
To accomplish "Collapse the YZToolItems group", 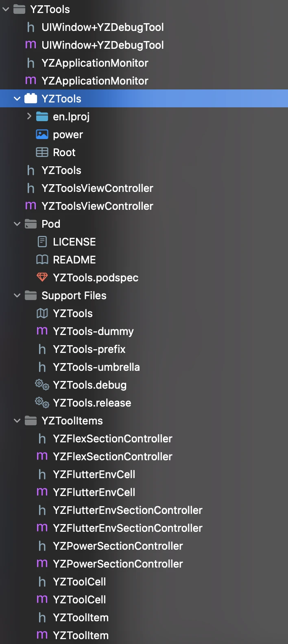I will point(17,421).
